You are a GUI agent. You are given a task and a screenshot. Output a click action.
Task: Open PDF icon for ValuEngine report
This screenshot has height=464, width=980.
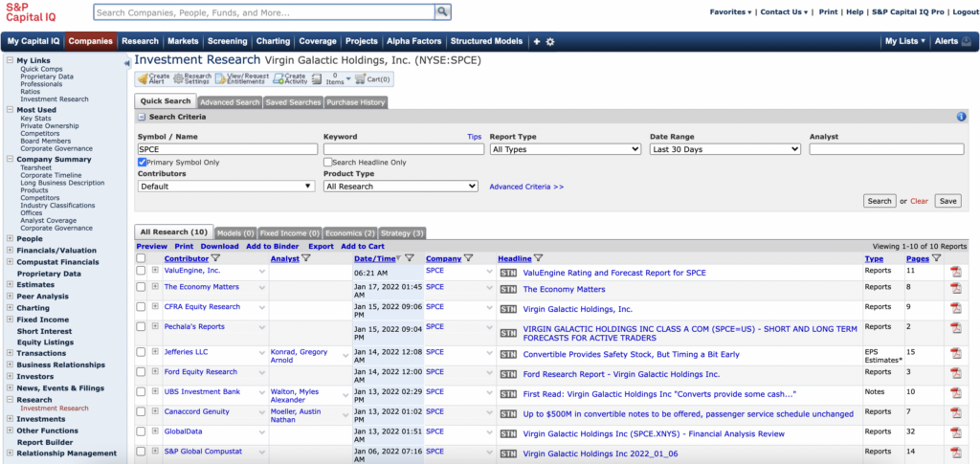(x=954, y=273)
